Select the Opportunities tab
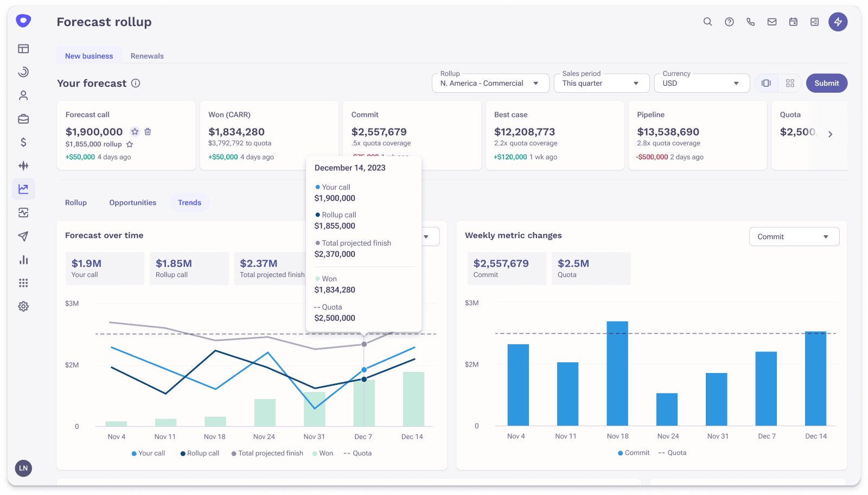 click(x=132, y=203)
